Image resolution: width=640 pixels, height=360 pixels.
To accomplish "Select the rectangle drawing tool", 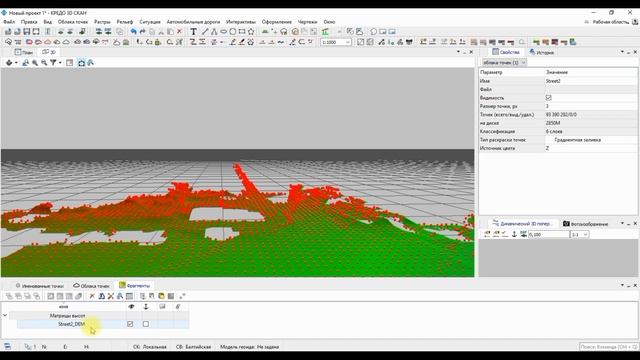I will pos(242,31).
